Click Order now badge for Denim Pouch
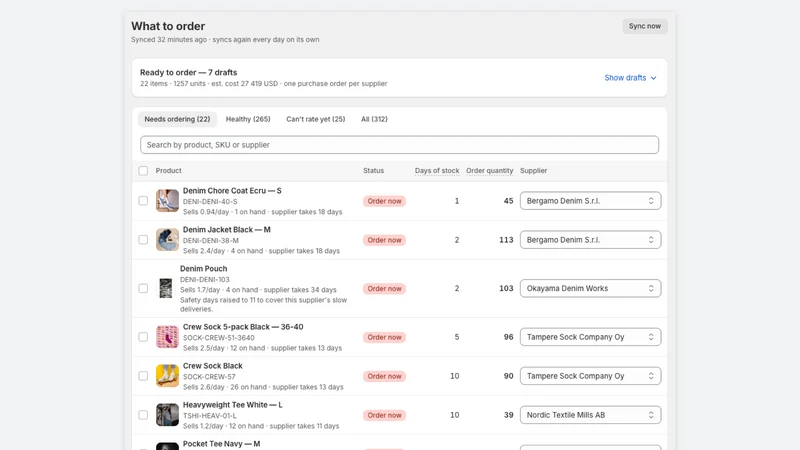 [x=384, y=288]
